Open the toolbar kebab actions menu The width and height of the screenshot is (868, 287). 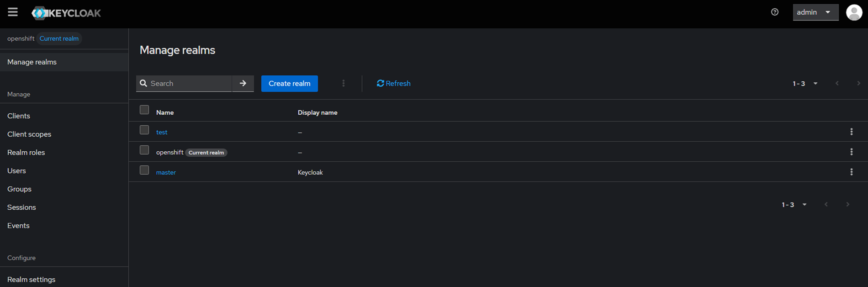tap(344, 84)
